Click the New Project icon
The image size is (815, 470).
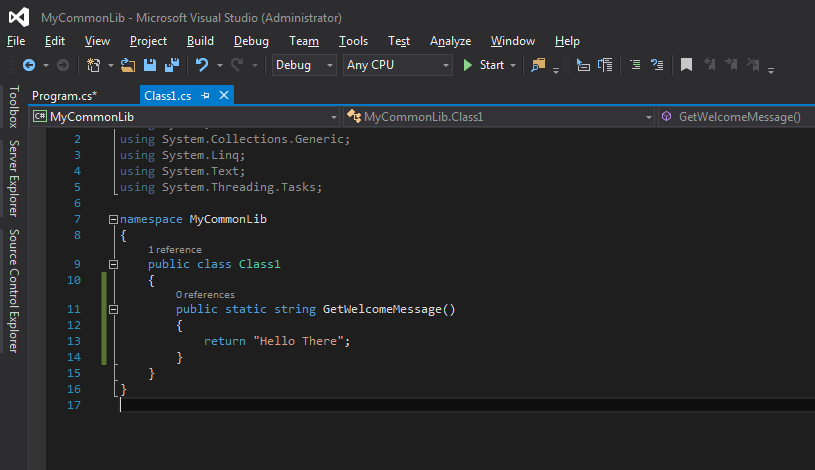coord(94,65)
